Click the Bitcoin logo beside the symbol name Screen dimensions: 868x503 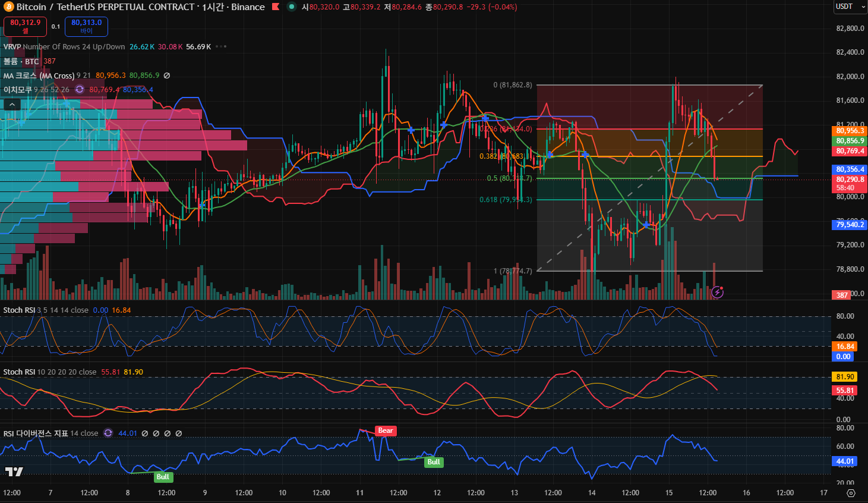click(9, 7)
